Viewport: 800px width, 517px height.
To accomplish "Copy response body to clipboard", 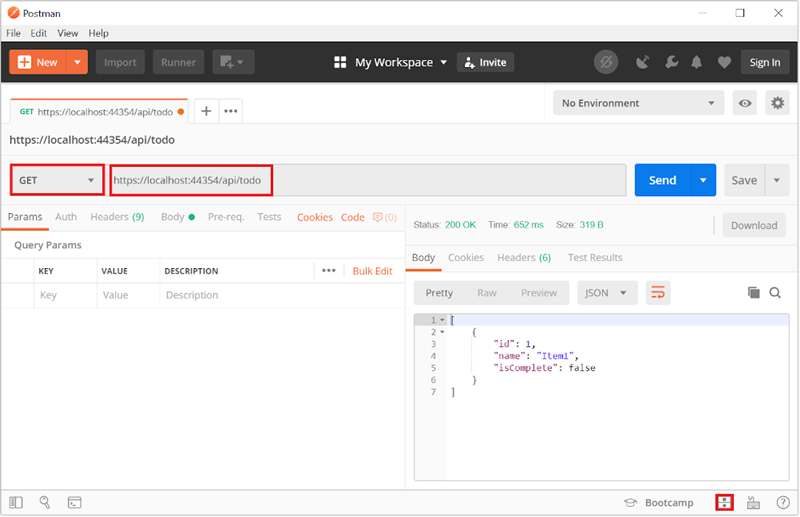I will (x=754, y=293).
